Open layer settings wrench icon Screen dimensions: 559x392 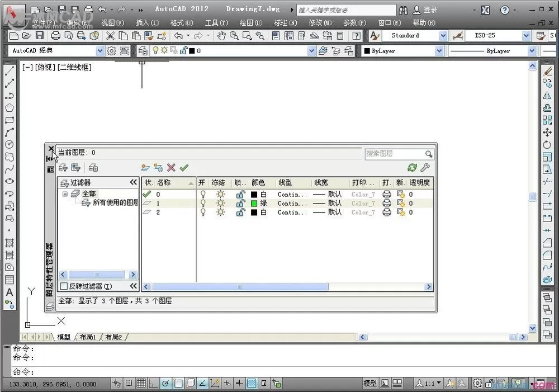(425, 168)
